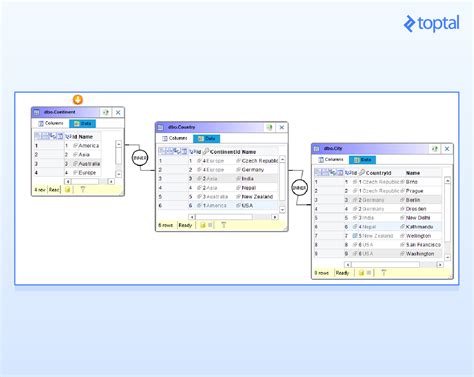This screenshot has height=377, width=474.
Task: Click the scroll-up arrow in dbo.Continent grid
Action: 119,144
